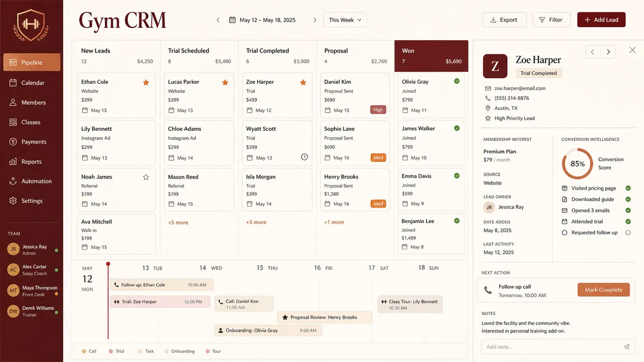Image resolution: width=644 pixels, height=362 pixels.
Task: Open Members in the sidebar
Action: 32,102
